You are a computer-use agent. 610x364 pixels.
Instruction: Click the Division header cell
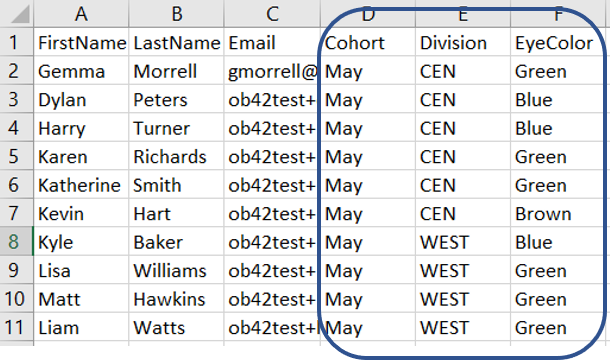coord(463,42)
